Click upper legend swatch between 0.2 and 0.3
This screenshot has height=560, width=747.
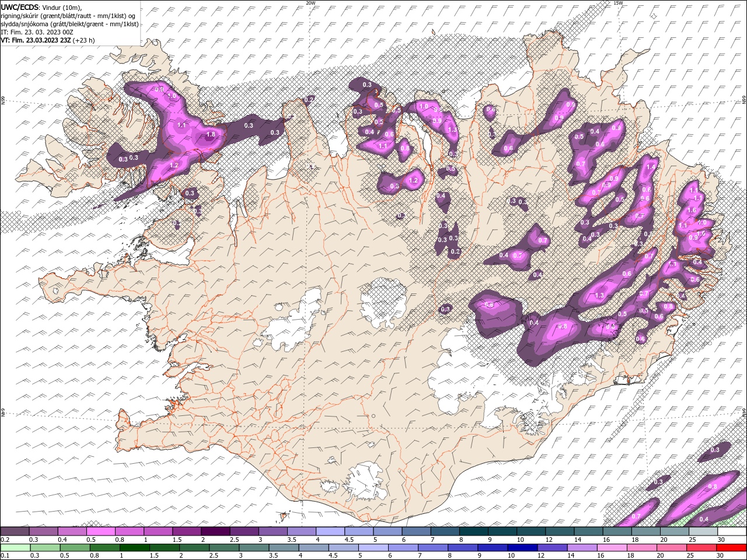[x=15, y=531]
